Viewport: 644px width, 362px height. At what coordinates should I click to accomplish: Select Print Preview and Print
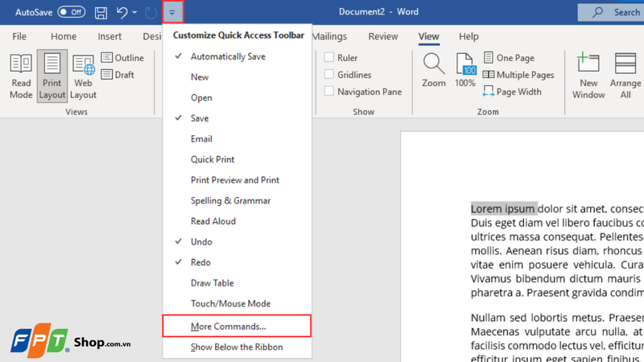tap(237, 180)
